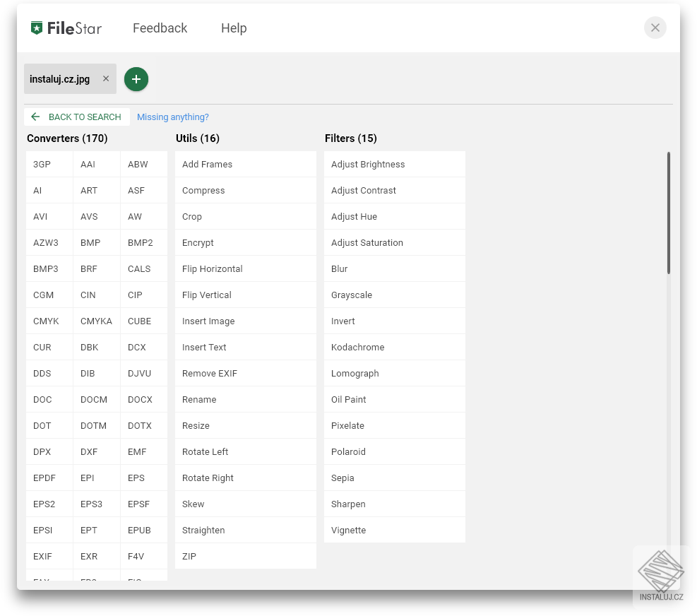Image resolution: width=697 pixels, height=616 pixels.
Task: Open the ZIP utility
Action: (x=246, y=556)
